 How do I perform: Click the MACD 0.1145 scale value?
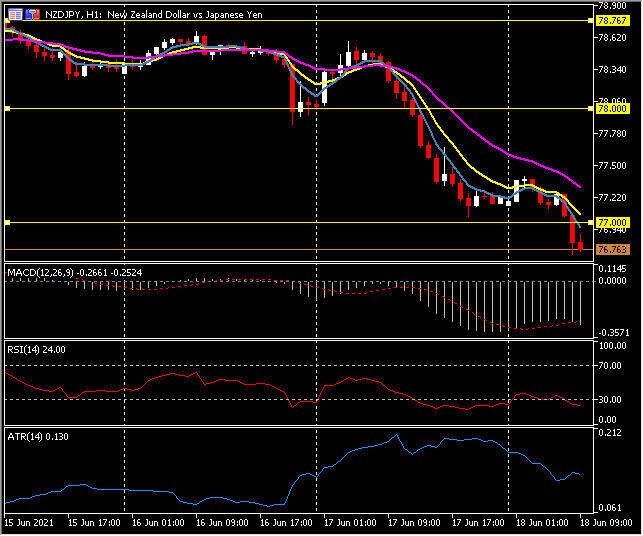tap(612, 269)
